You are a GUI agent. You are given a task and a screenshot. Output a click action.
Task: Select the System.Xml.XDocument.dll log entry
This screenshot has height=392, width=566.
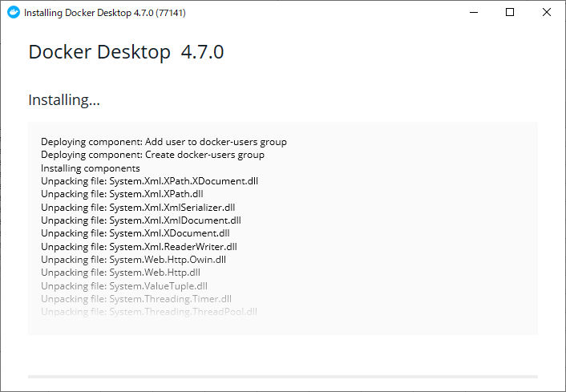point(135,233)
